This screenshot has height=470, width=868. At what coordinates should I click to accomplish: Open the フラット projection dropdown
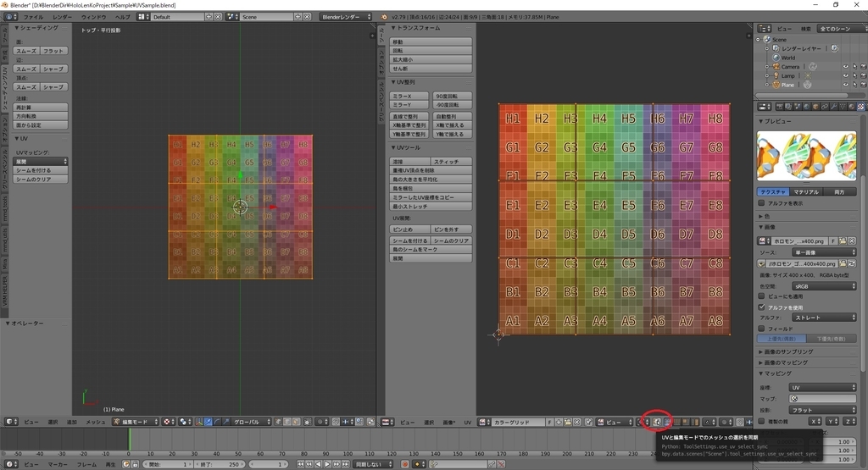click(824, 410)
